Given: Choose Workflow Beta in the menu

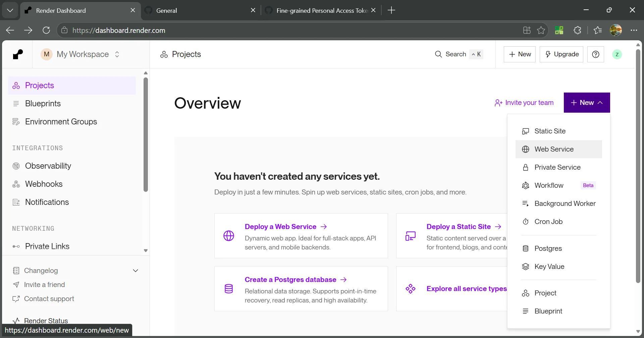Looking at the screenshot, I should click(x=559, y=185).
